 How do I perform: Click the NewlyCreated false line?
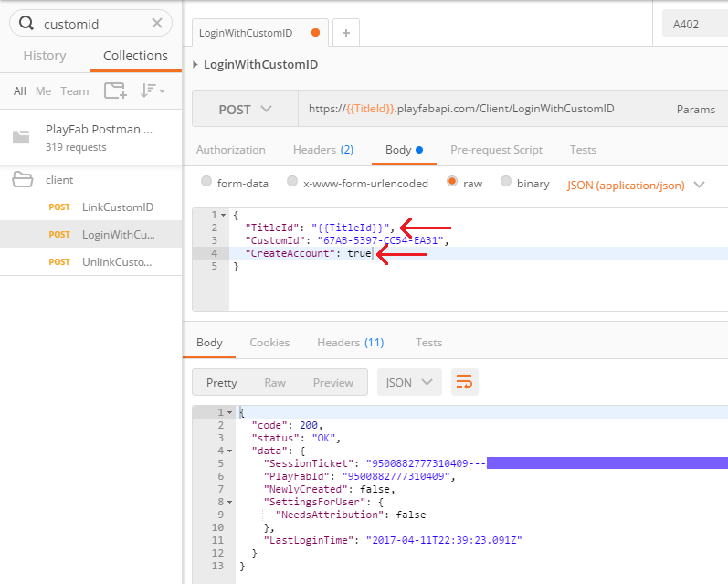tap(483, 489)
